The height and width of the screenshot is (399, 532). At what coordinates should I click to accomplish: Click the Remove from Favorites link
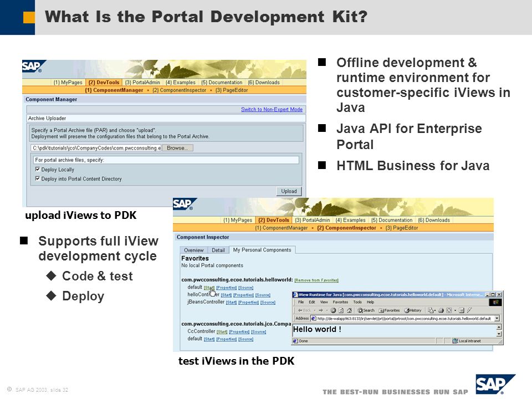[x=316, y=280]
